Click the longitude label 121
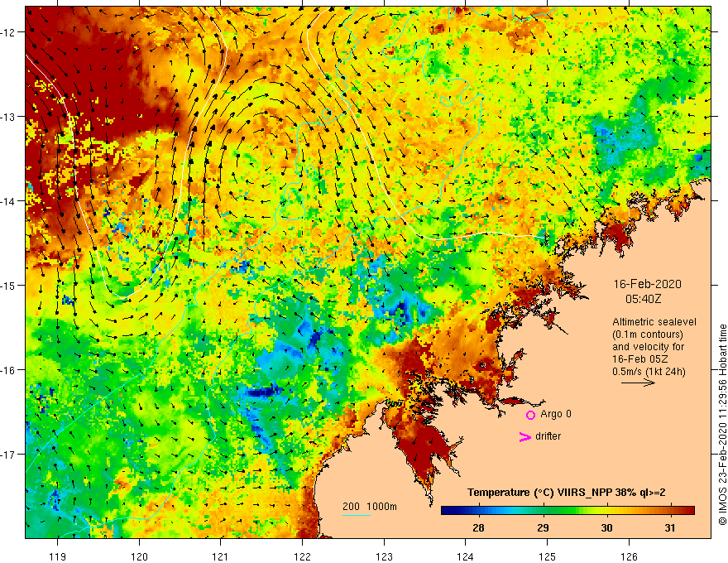This screenshot has width=728, height=563. coord(221,556)
